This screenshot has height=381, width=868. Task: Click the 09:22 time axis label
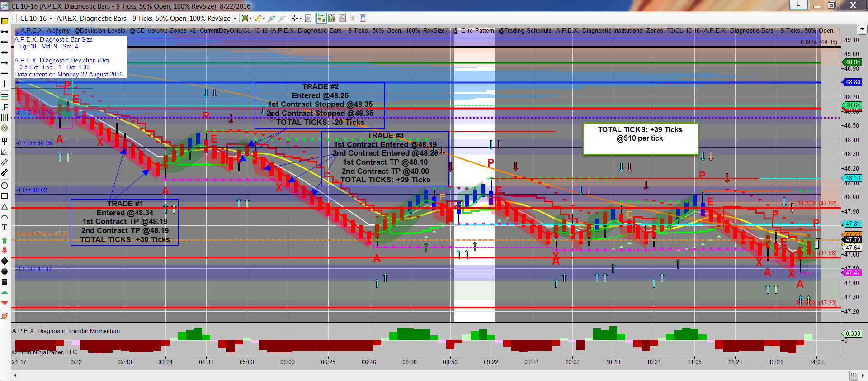491,362
